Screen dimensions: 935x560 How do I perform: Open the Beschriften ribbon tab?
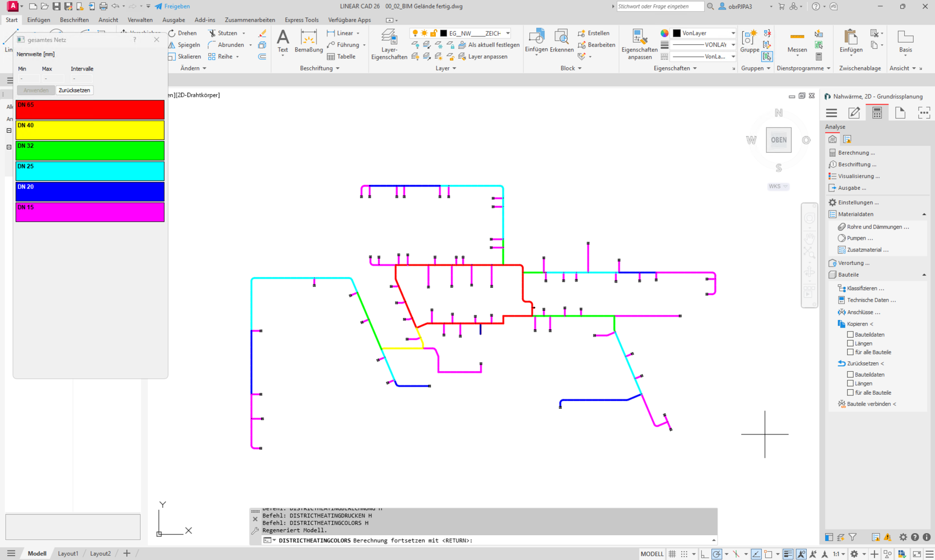pos(74,20)
